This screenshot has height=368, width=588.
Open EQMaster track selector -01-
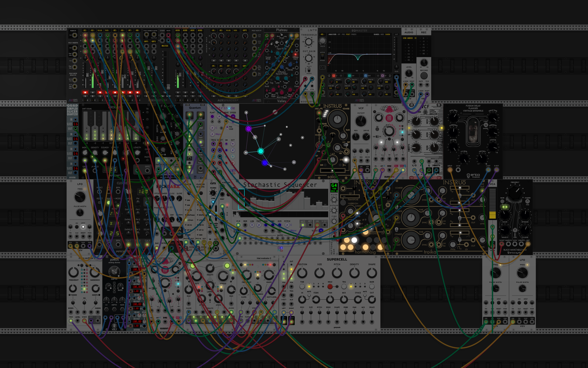(322, 34)
